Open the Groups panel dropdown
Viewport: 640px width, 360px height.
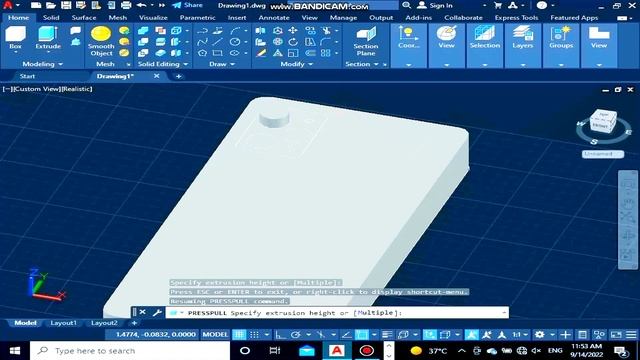561,65
